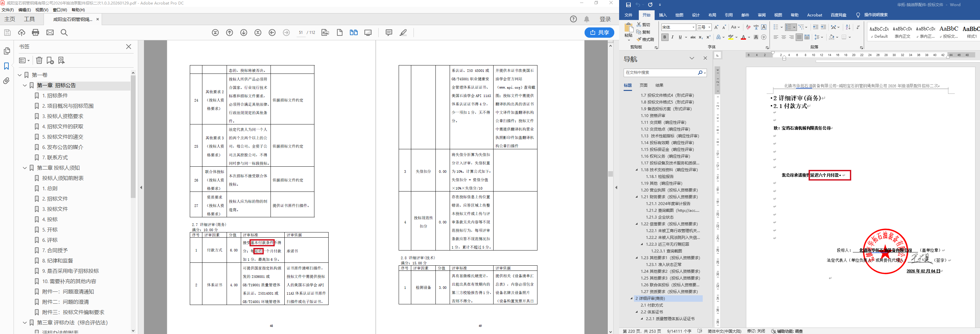This screenshot has height=334, width=980.
Task: Switch to 页面 tab in navigation pane
Action: pos(644,85)
